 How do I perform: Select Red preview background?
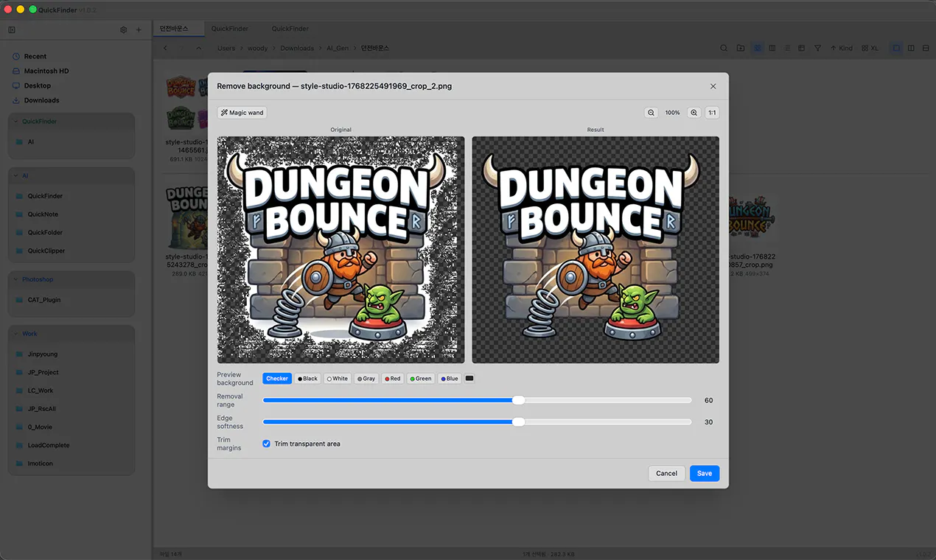click(393, 379)
